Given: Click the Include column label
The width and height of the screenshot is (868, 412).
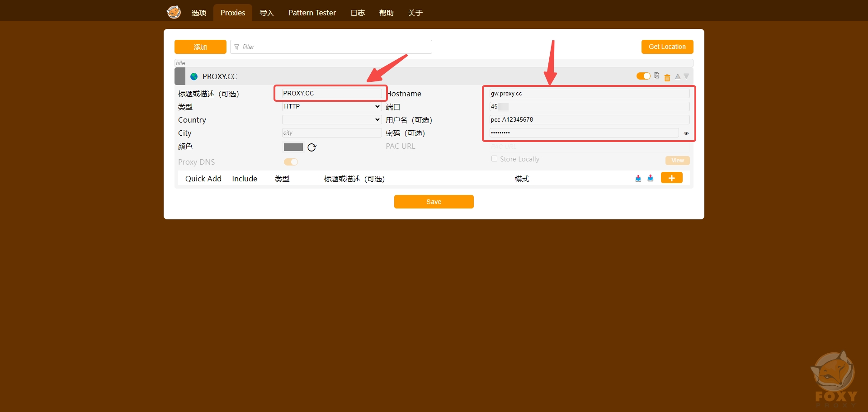Looking at the screenshot, I should 245,179.
